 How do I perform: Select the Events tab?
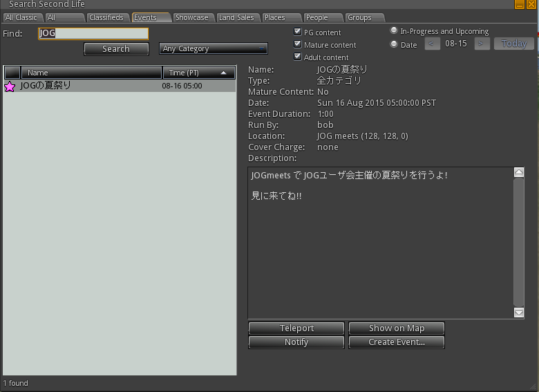point(151,17)
